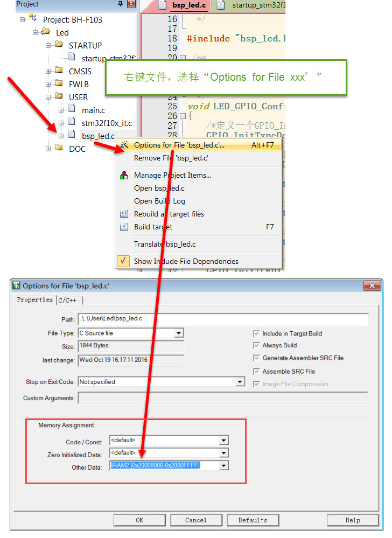Switch to the Properties tab
This screenshot has height=538, width=392.
tap(34, 300)
